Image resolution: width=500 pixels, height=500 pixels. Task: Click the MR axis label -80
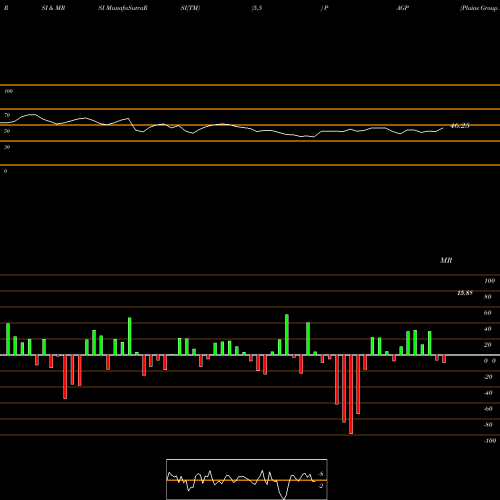(x=488, y=425)
